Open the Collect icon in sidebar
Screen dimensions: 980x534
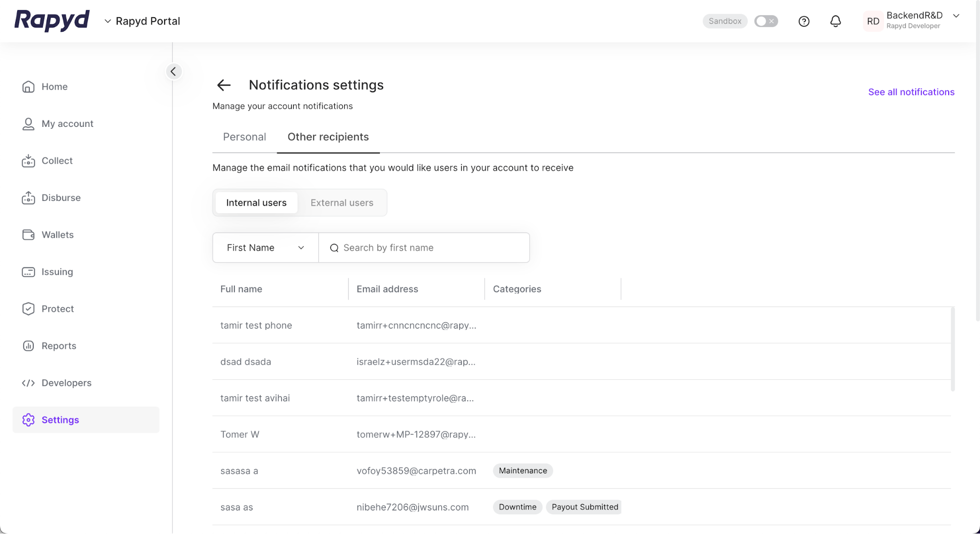28,161
